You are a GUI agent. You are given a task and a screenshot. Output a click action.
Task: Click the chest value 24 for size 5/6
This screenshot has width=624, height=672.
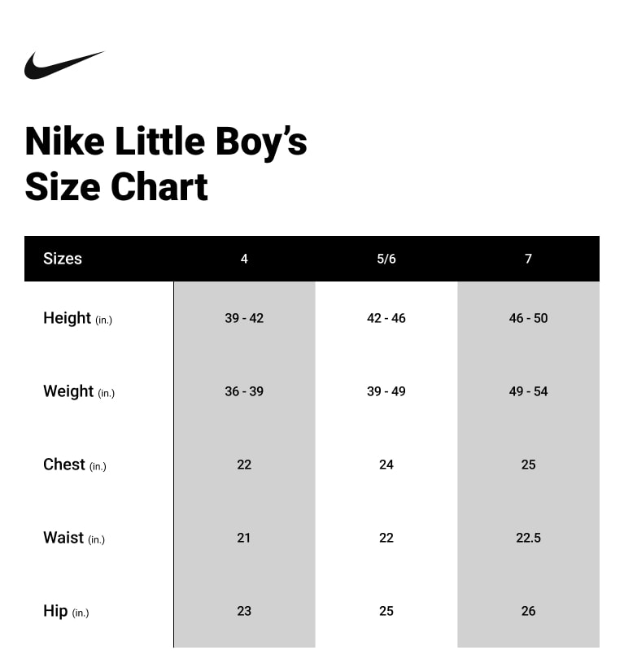tap(386, 465)
